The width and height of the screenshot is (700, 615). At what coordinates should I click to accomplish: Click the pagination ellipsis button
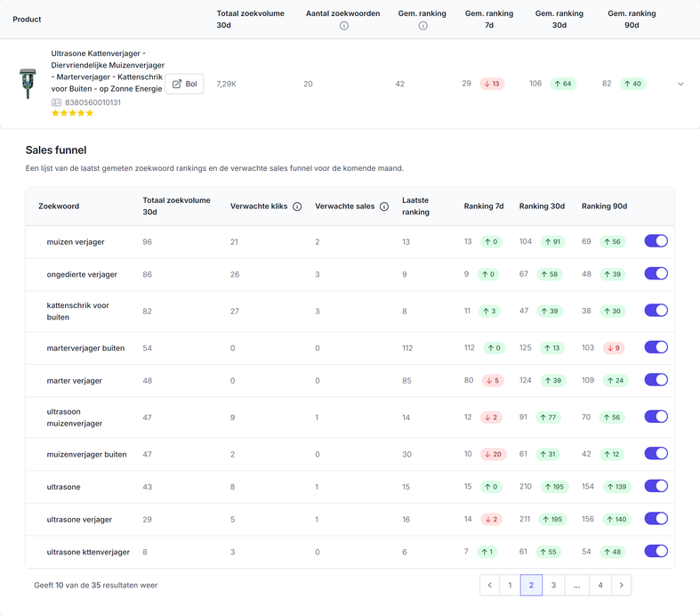pyautogui.click(x=576, y=585)
